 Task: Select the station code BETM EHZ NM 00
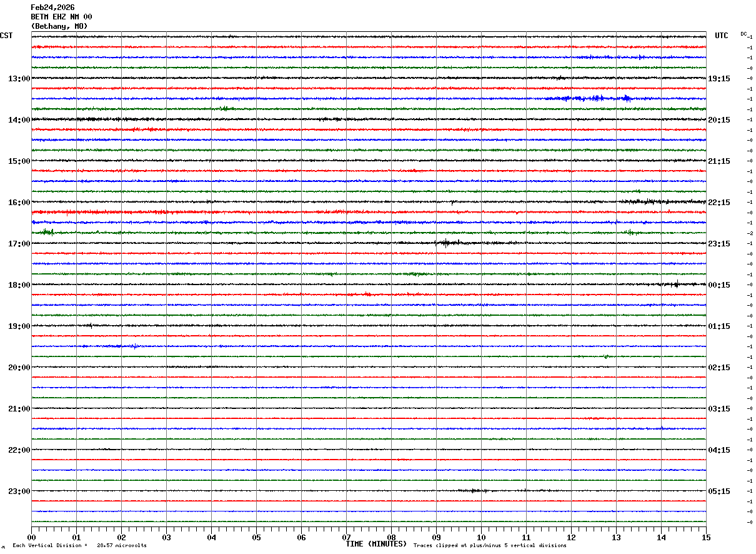tap(61, 17)
